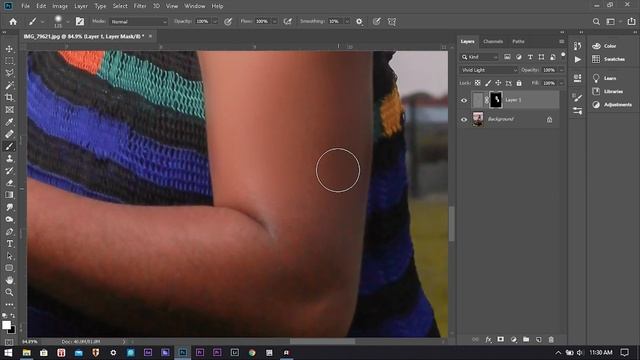Open the Swatches panel
This screenshot has width=640, height=360.
tap(609, 59)
